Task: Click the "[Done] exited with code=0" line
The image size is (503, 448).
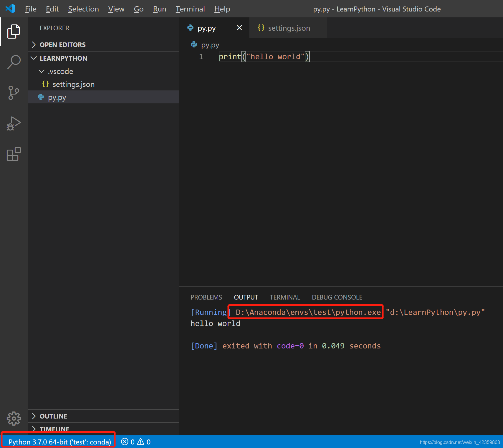Action: point(286,346)
